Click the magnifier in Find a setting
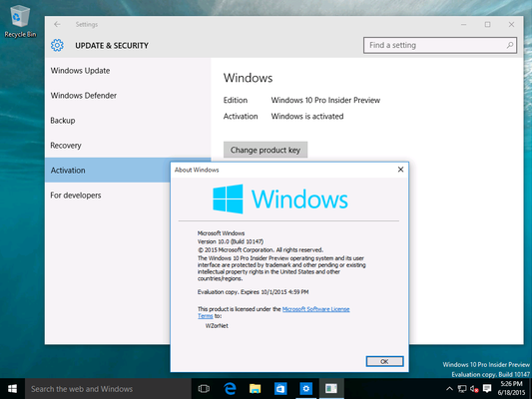The height and width of the screenshot is (399, 532). [510, 45]
